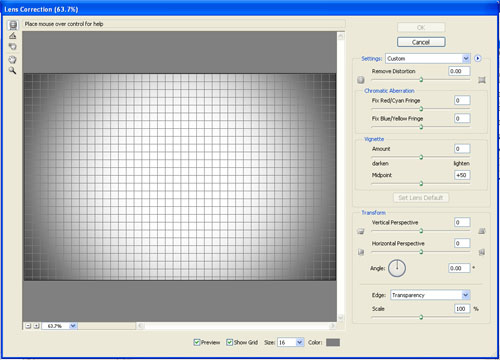This screenshot has width=500, height=360.
Task: Open the settings flyout menu arrow
Action: 478,59
